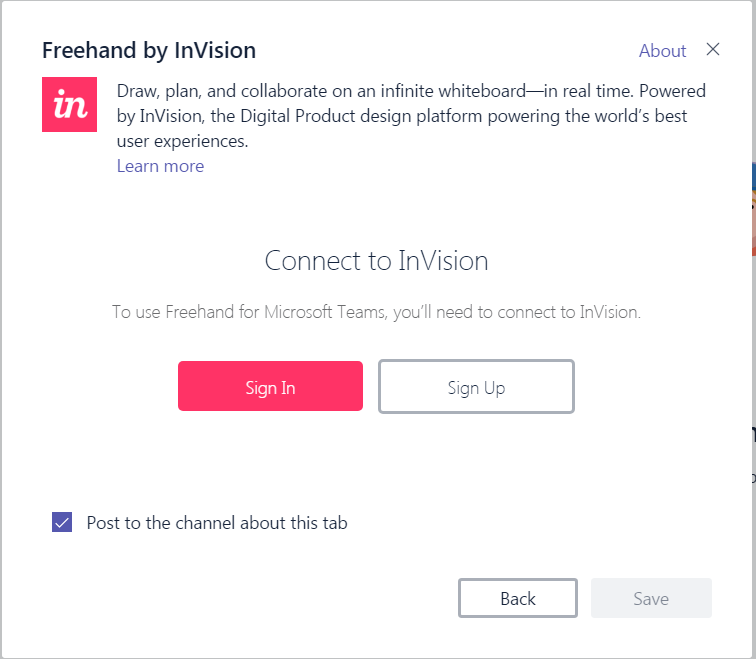Click the white checkmark in the purple box

62,522
